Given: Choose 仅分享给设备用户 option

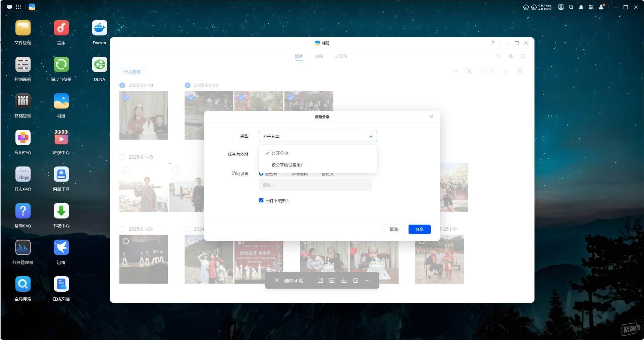Looking at the screenshot, I should [318, 165].
